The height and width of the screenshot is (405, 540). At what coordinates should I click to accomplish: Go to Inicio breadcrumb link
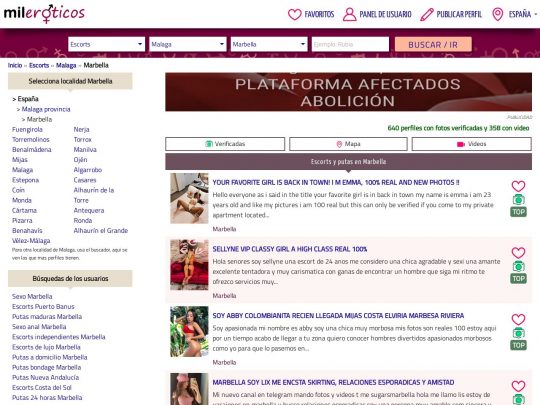pos(15,65)
